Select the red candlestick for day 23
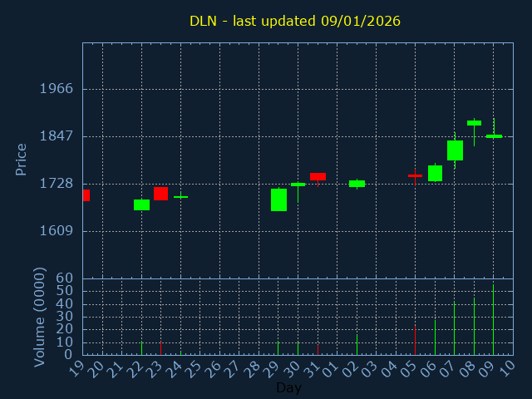 tap(160, 194)
